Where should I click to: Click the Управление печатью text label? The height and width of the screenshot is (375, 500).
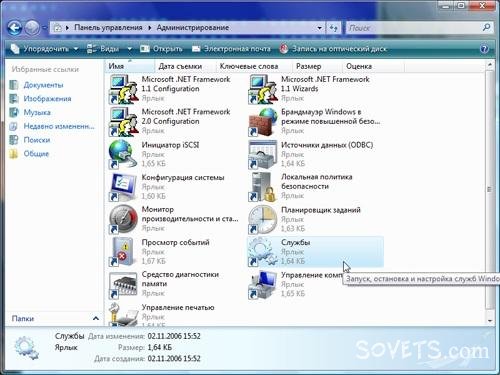click(x=178, y=307)
